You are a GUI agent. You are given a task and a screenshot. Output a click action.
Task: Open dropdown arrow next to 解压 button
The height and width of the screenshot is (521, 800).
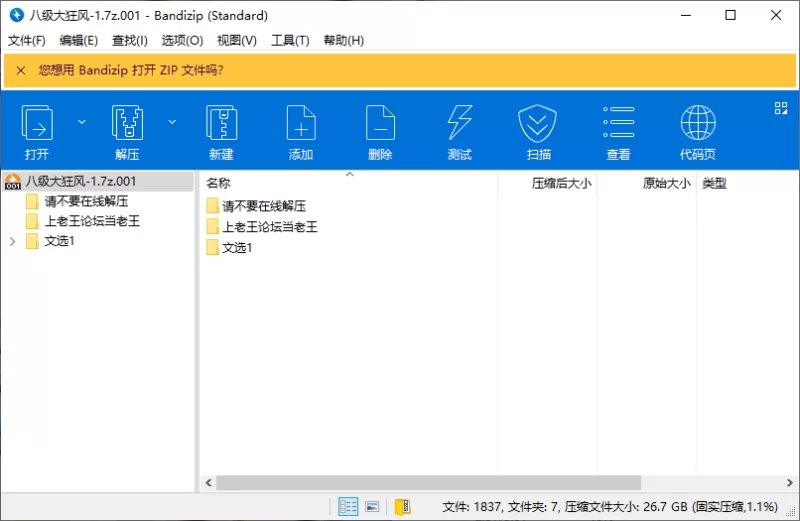click(172, 122)
